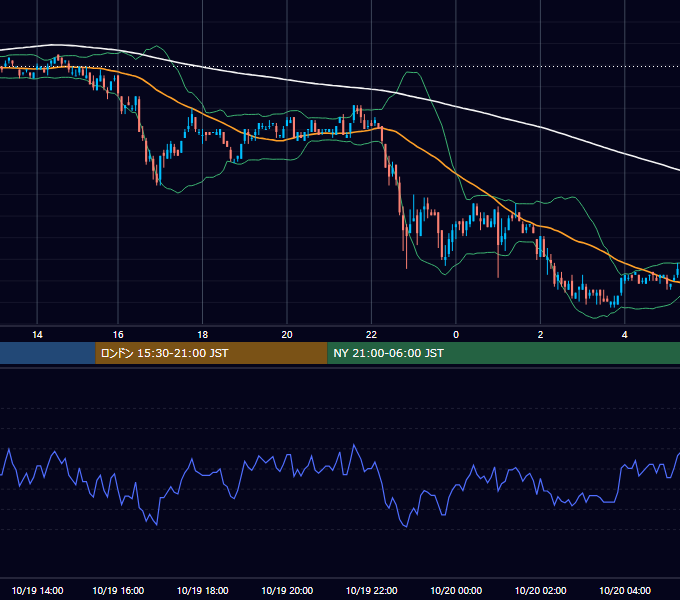Screen dimensions: 680x600
Task: Click the 4 hour label on price chart axis
Action: (624, 335)
